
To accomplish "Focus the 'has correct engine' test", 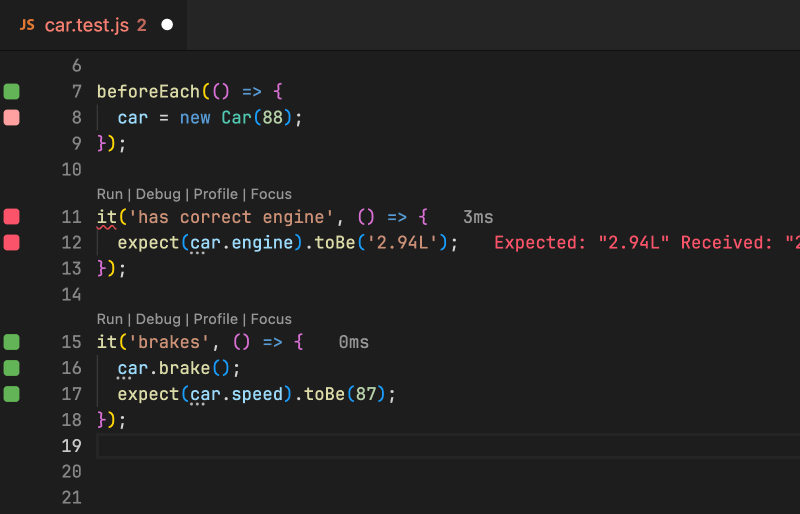I will [x=271, y=194].
